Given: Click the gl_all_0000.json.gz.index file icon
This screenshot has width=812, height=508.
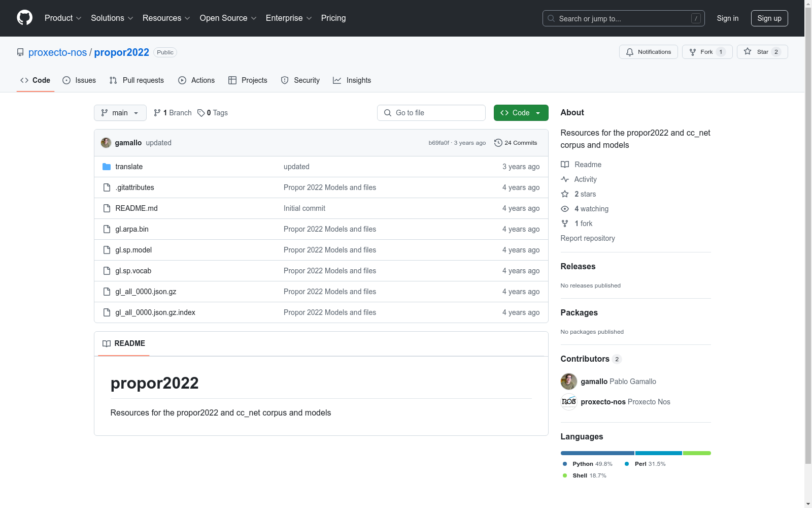Looking at the screenshot, I should tap(107, 312).
